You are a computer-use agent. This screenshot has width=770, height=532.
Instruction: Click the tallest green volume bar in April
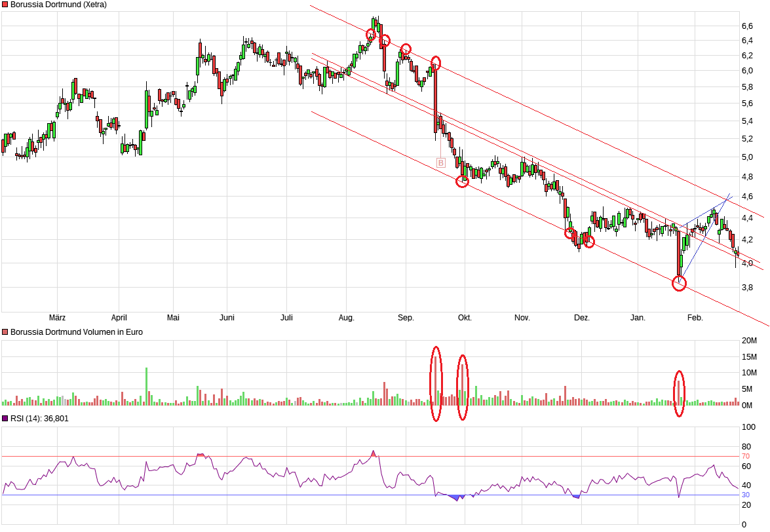(x=146, y=387)
